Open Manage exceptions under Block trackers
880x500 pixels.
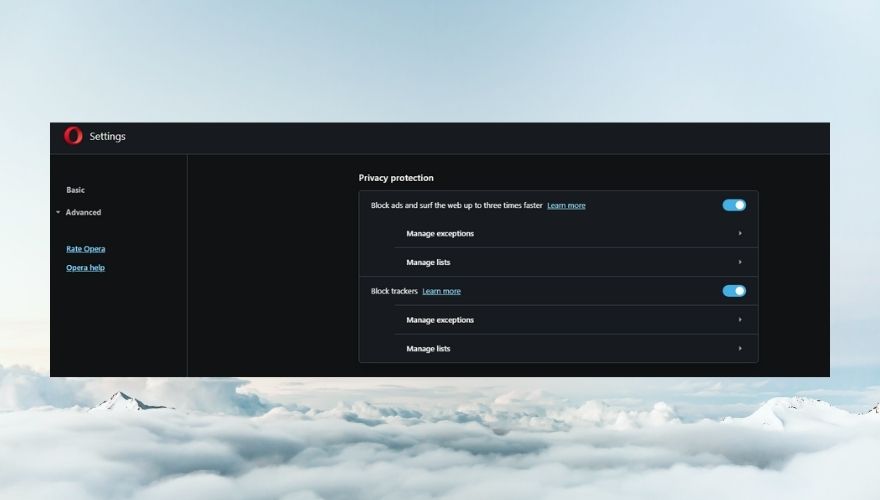576,320
